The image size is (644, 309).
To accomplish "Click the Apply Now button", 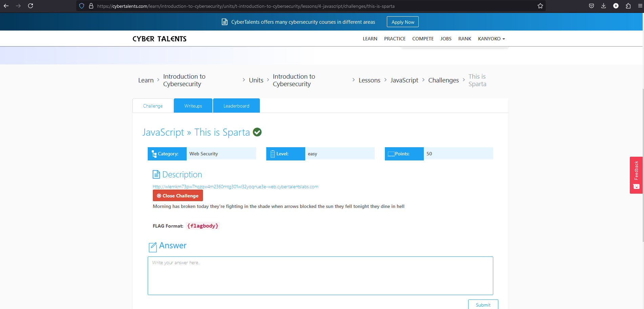I will point(403,22).
